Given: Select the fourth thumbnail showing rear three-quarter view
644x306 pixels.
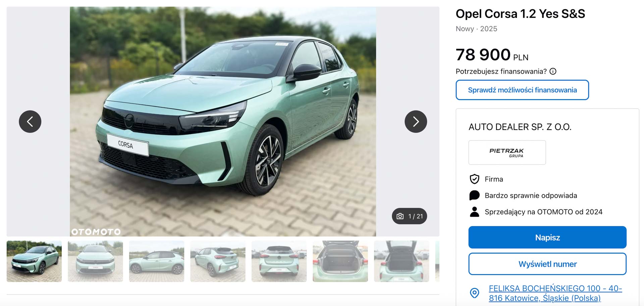Looking at the screenshot, I should click(x=218, y=261).
